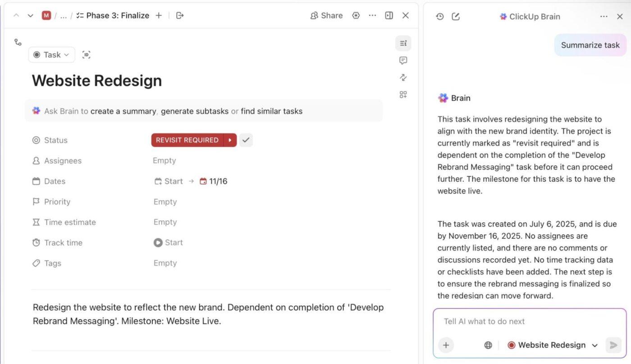The width and height of the screenshot is (631, 364).
Task: View task relationships via arrows icon
Action: pos(403,77)
